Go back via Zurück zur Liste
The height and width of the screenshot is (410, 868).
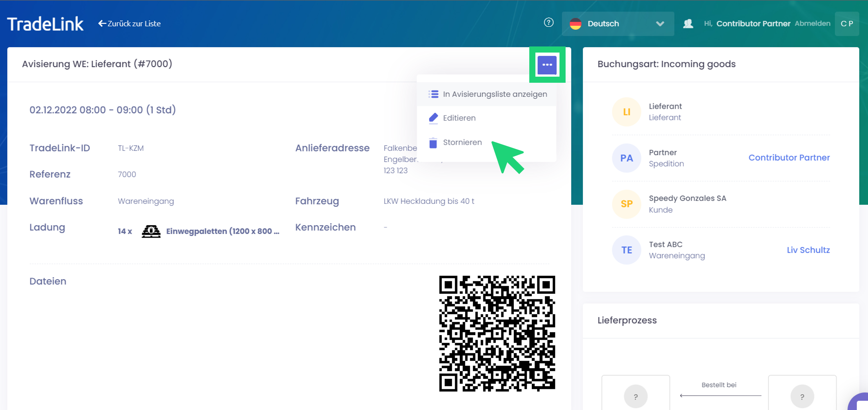tap(129, 24)
